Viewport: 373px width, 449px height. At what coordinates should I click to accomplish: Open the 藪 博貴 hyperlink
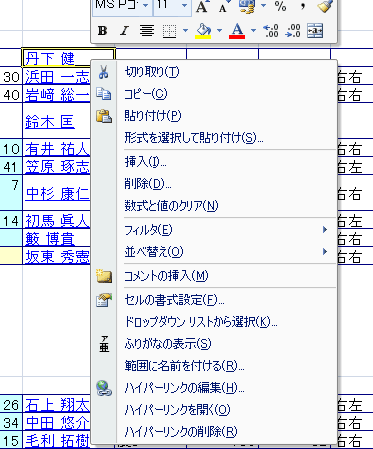tap(50, 239)
